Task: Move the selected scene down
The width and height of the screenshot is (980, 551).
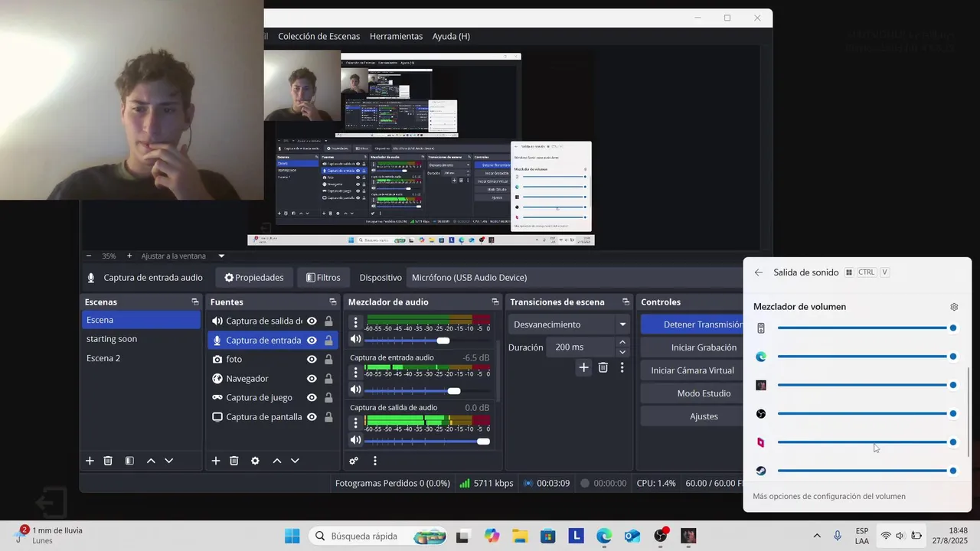Action: point(169,461)
